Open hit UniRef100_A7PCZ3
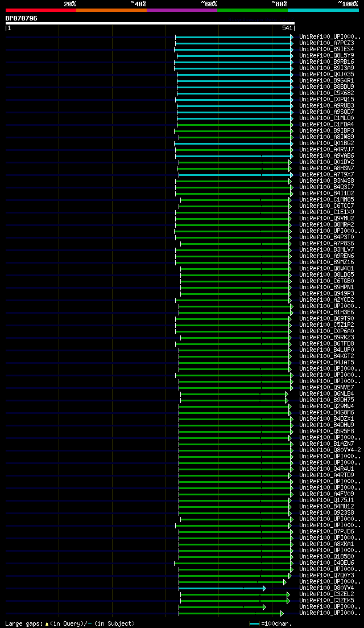 (326, 43)
